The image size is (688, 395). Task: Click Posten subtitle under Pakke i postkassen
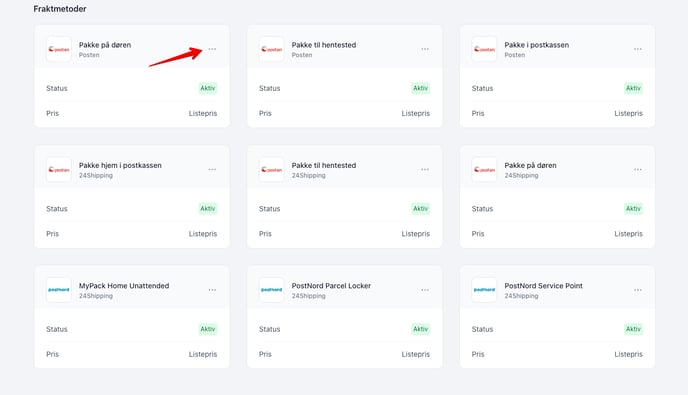515,55
